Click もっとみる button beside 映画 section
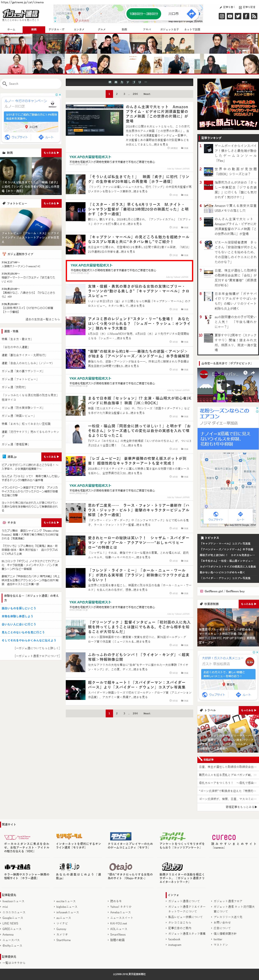The height and width of the screenshot is (980, 259). coord(51,153)
